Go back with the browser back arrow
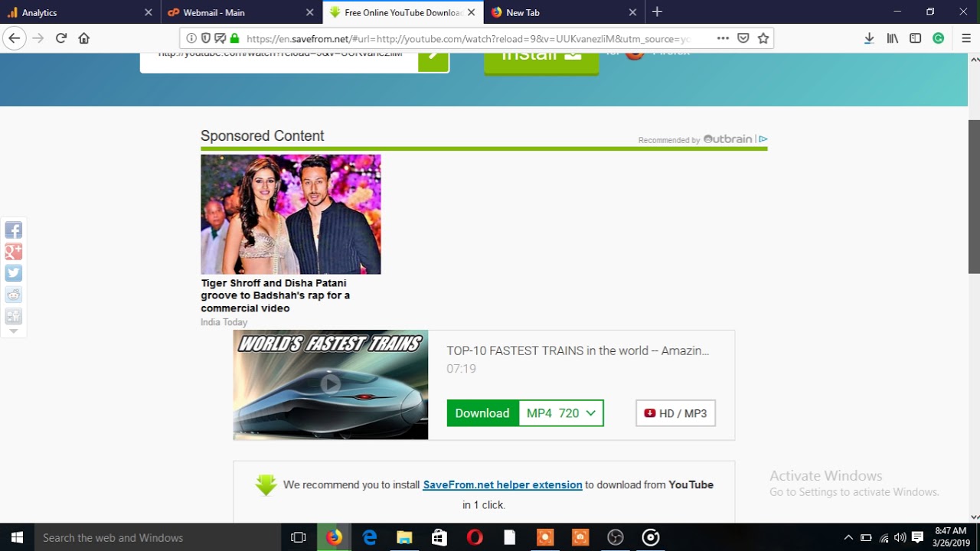 point(14,38)
